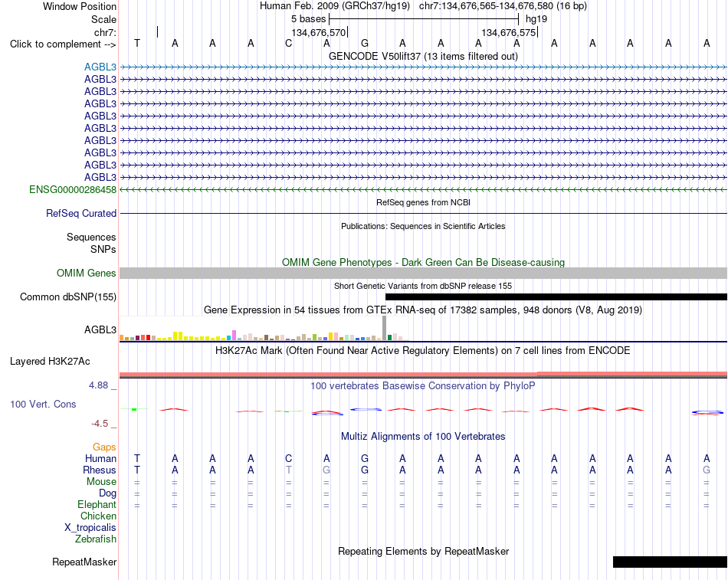Viewport: 728px width, 580px height.
Task: Click the 'RefSeq genes from NCBI' title
Action: [423, 202]
